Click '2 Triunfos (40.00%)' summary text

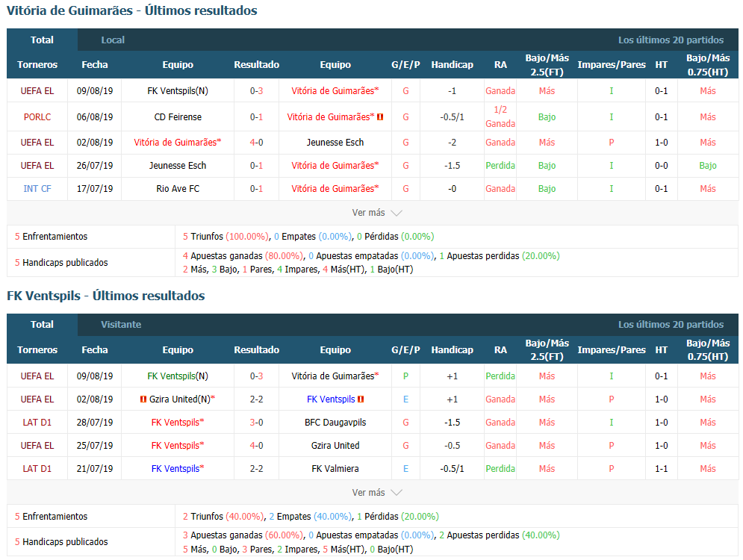[x=223, y=516]
